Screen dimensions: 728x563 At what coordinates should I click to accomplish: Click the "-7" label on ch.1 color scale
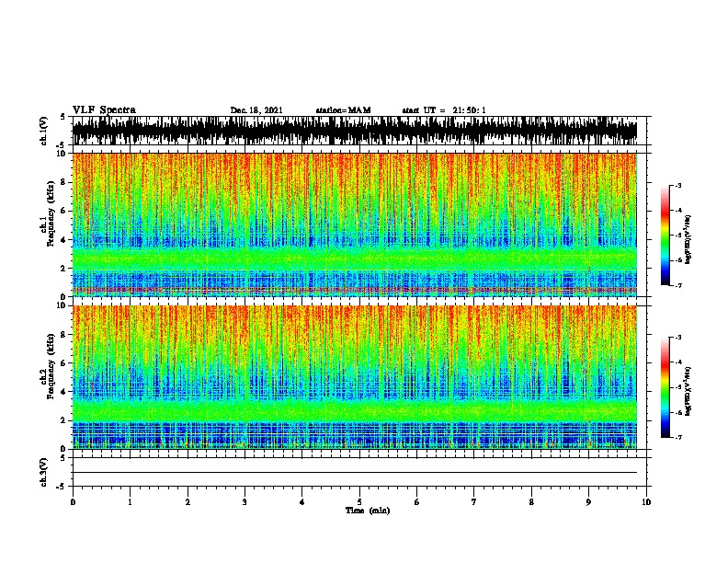(677, 285)
